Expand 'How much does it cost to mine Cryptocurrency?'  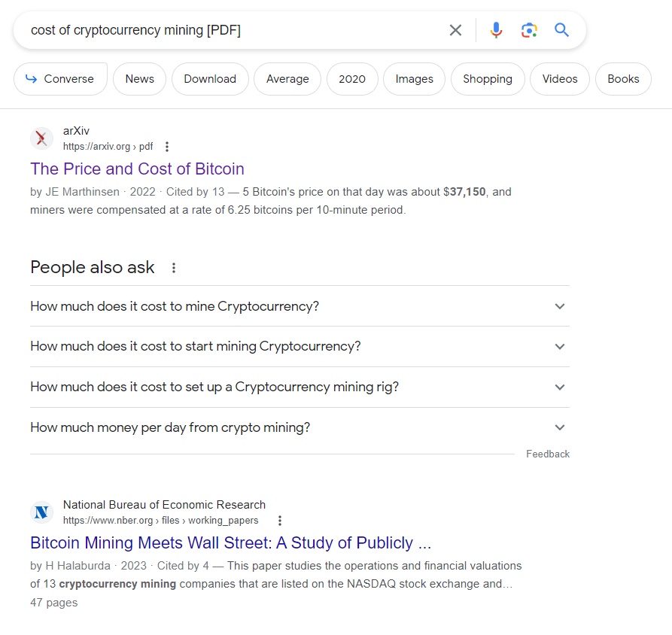coord(174,306)
